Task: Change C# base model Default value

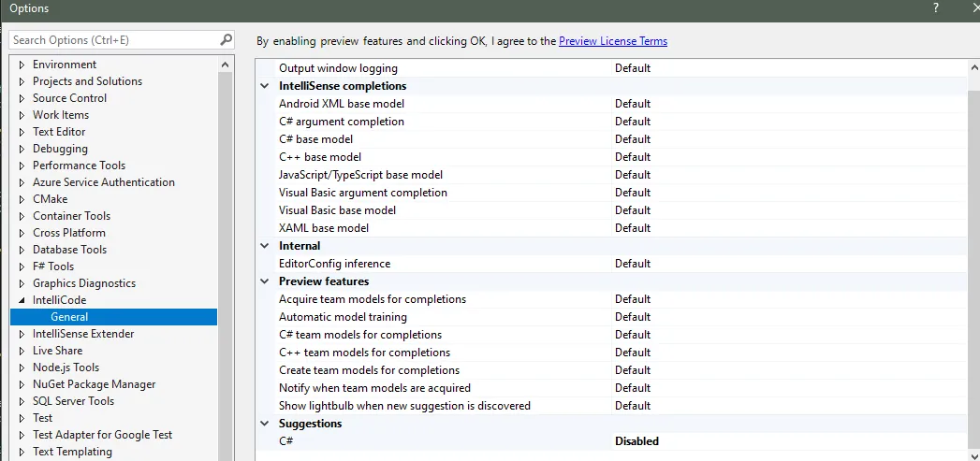Action: click(x=633, y=139)
